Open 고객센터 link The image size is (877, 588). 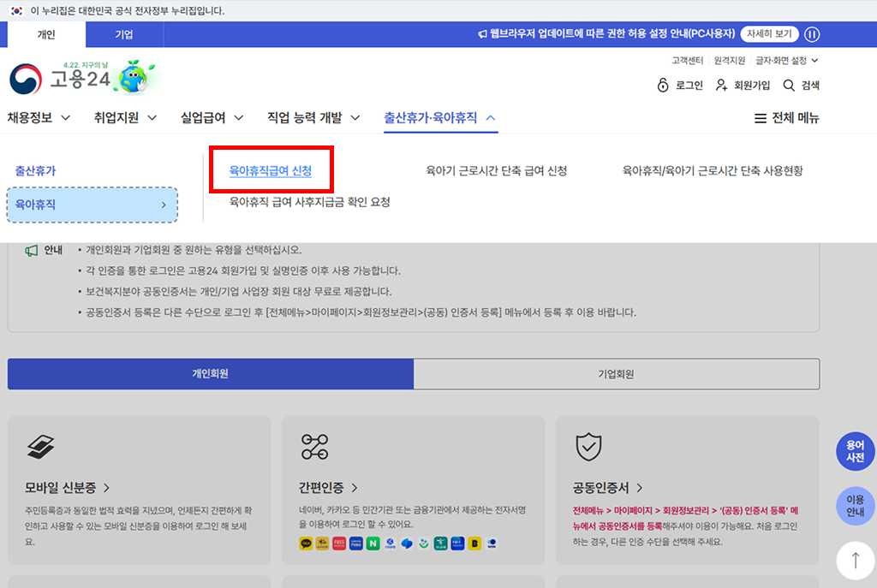688,61
